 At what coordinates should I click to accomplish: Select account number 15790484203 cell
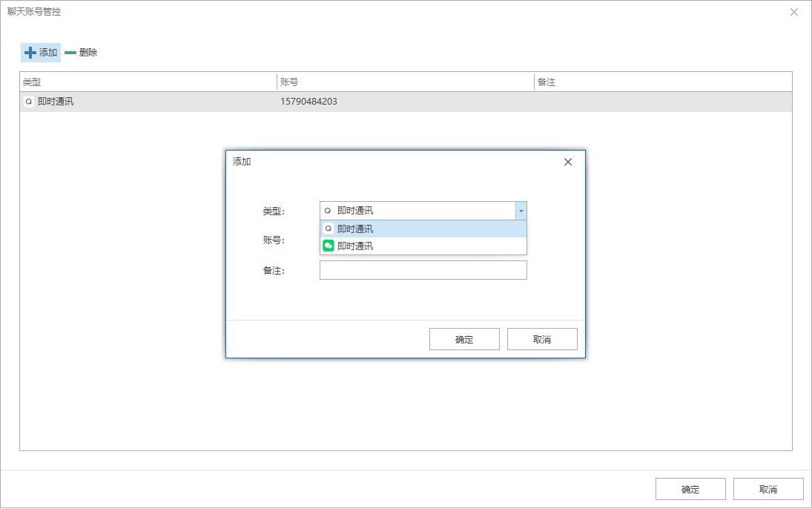pyautogui.click(x=308, y=102)
